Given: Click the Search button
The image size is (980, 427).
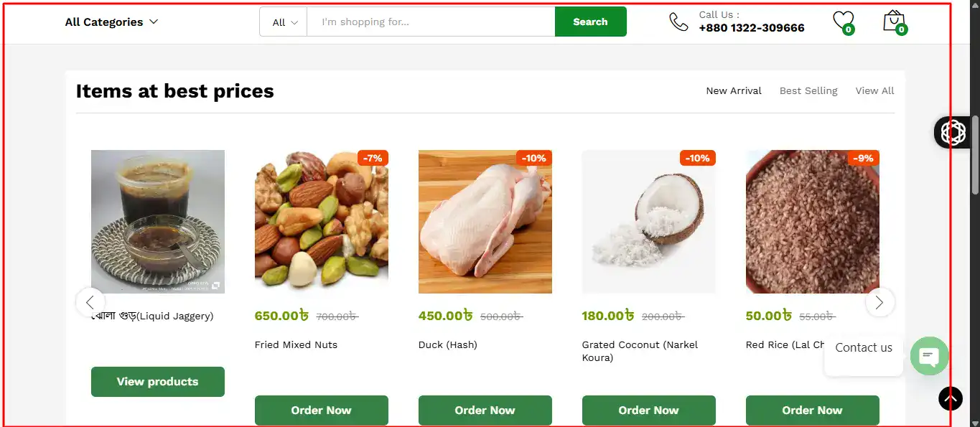Looking at the screenshot, I should pyautogui.click(x=590, y=22).
